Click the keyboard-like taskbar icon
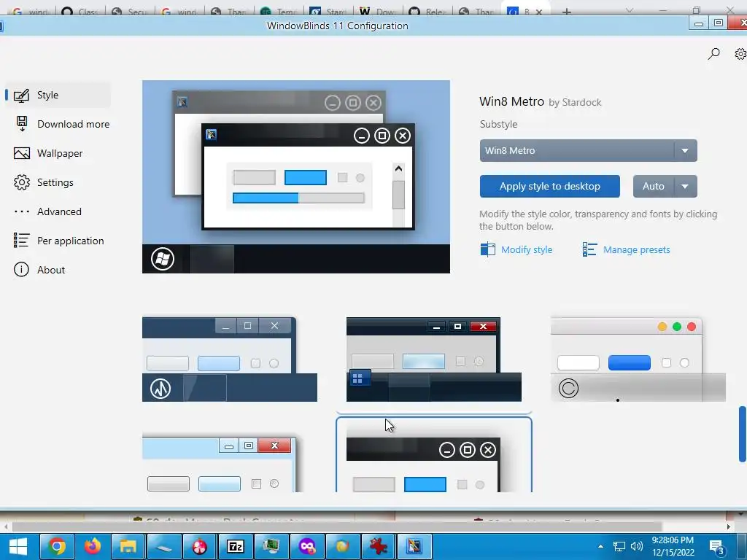Viewport: 747px width, 560px height. [164, 546]
